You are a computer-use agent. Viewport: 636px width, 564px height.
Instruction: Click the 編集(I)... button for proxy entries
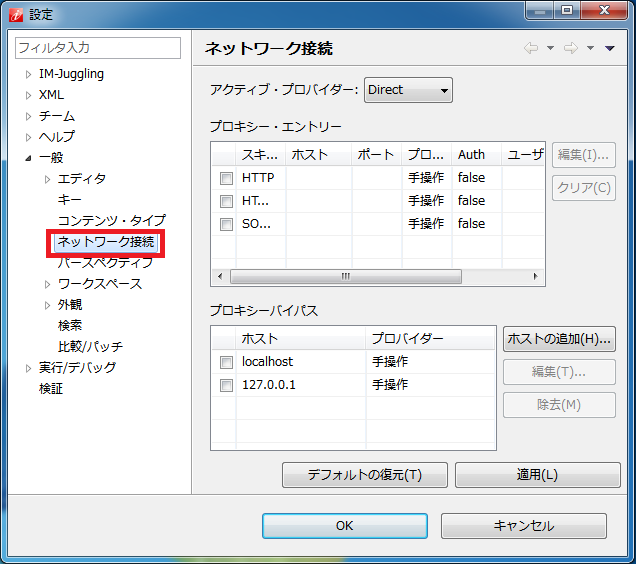click(583, 155)
